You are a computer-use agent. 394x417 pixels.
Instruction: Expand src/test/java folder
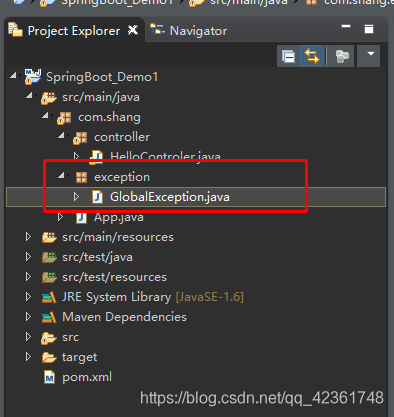click(x=28, y=257)
